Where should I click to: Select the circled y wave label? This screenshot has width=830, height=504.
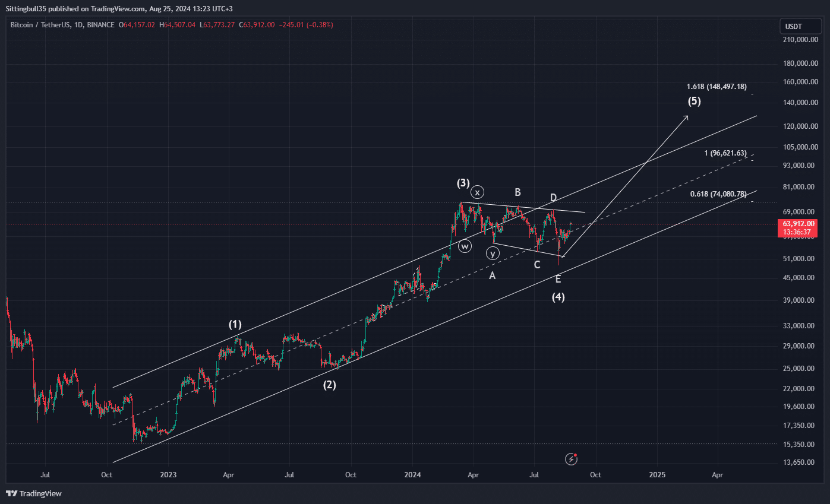(493, 253)
